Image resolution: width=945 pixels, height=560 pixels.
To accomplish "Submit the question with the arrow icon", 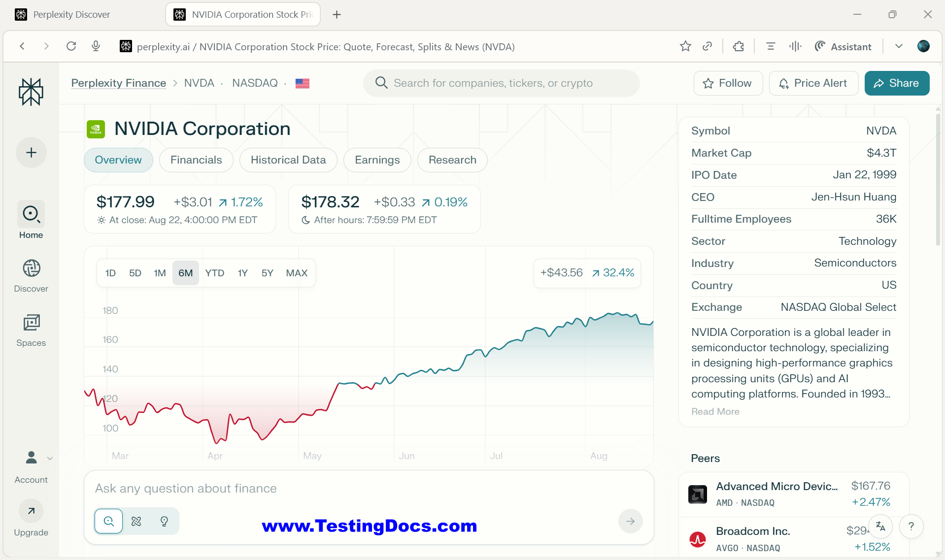I will (631, 521).
